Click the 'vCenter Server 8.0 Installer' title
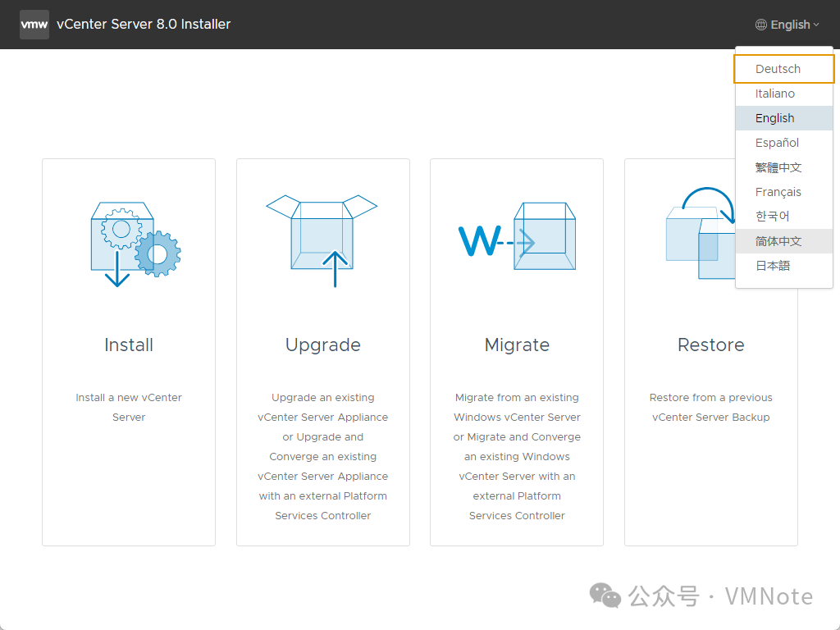840x630 pixels. click(x=144, y=25)
